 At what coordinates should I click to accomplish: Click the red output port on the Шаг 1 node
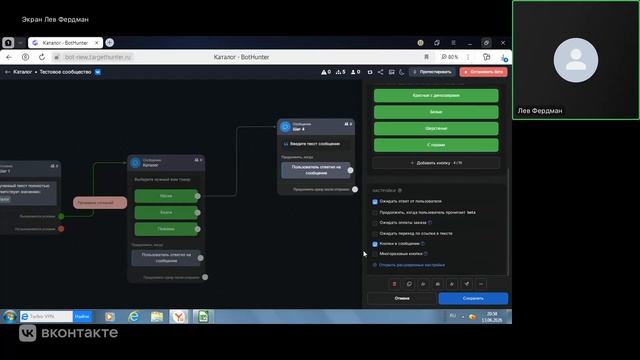61,229
